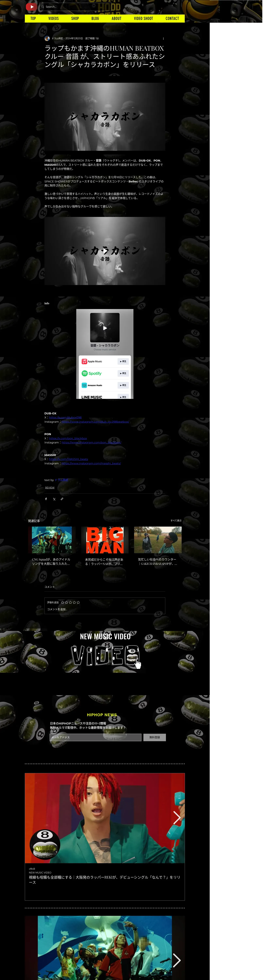
Task: Go to the TOP menu item
Action: click(33, 18)
